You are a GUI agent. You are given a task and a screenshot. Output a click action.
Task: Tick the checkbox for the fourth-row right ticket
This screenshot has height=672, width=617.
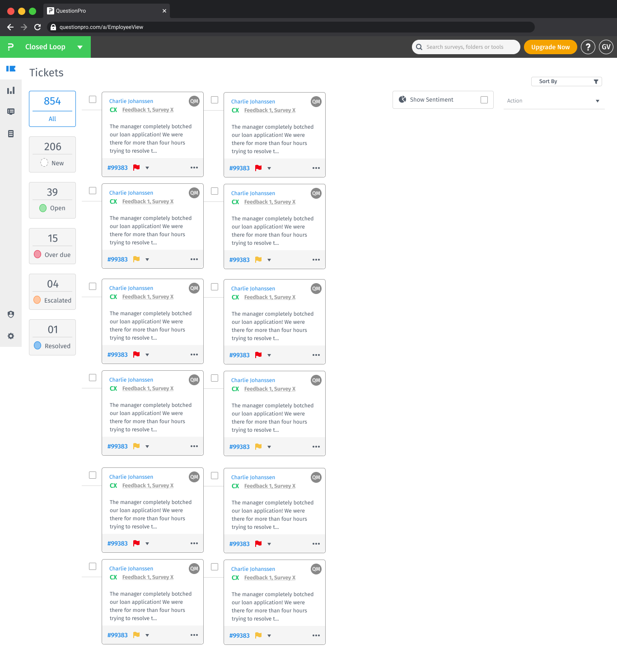tap(215, 378)
